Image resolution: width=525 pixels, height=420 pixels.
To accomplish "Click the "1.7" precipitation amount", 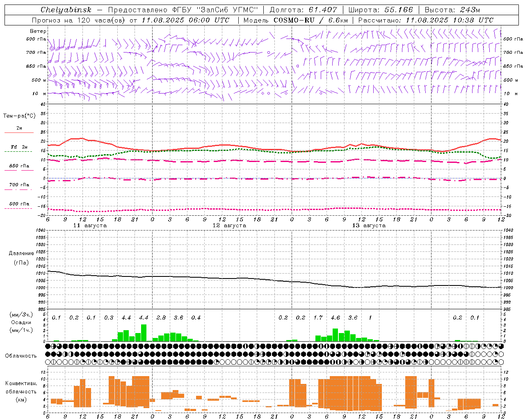I will 318,318.
